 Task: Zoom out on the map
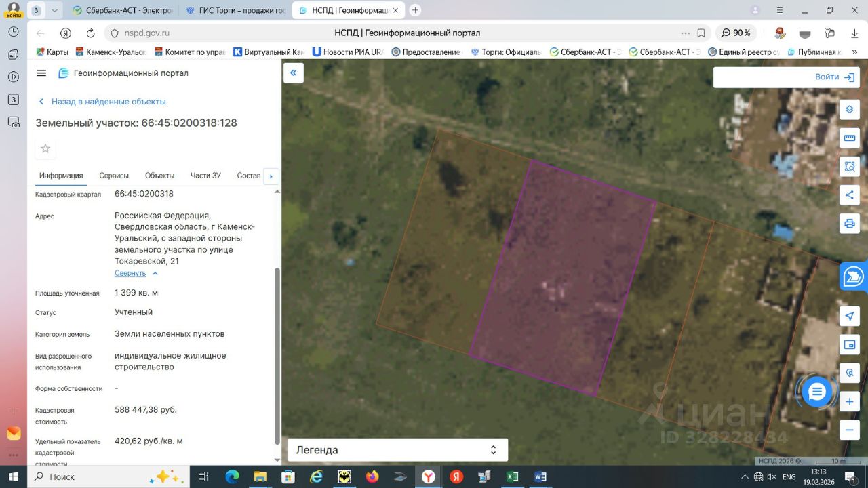point(849,430)
